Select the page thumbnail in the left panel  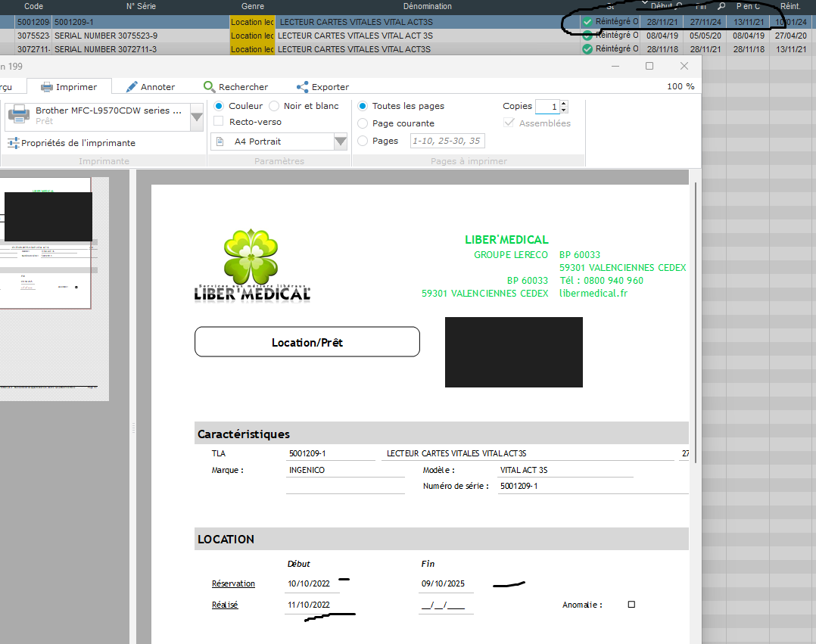(x=45, y=242)
